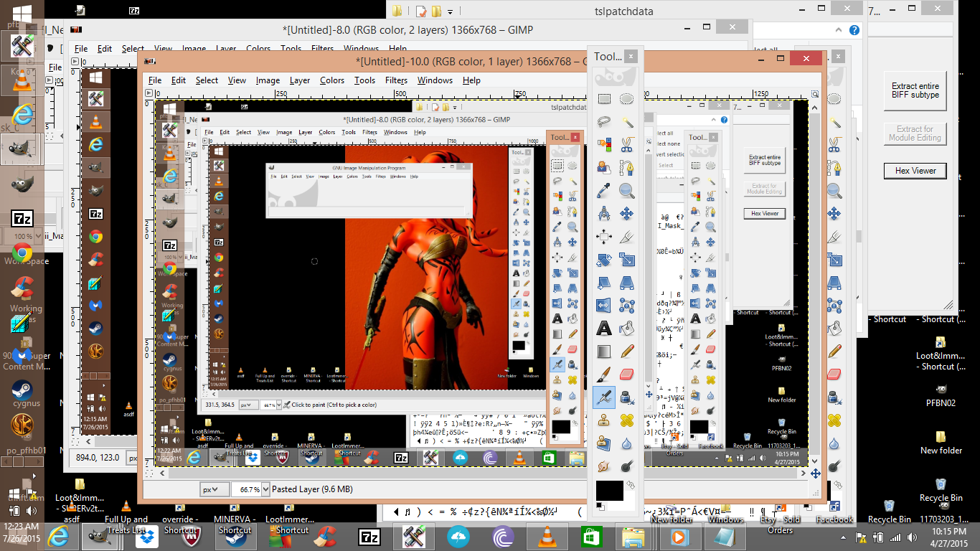Open px units dropdown in rear GIMP window

[x=134, y=457]
